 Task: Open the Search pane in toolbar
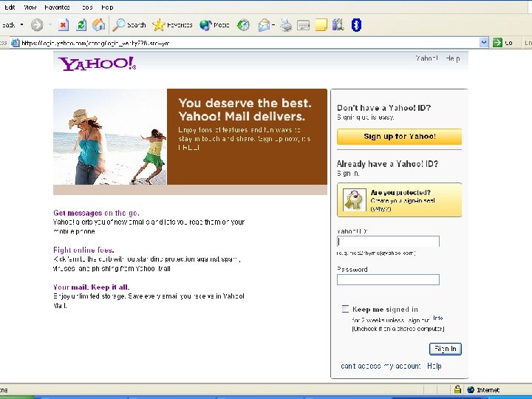coord(129,25)
